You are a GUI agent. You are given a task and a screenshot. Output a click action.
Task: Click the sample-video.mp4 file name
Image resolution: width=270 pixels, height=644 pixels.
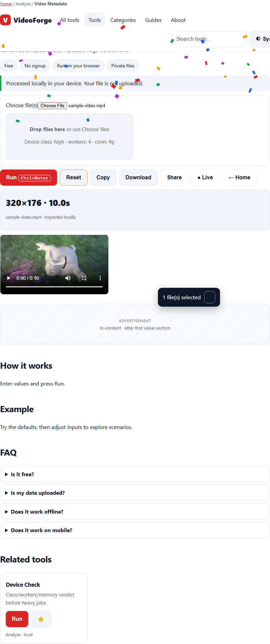click(87, 105)
